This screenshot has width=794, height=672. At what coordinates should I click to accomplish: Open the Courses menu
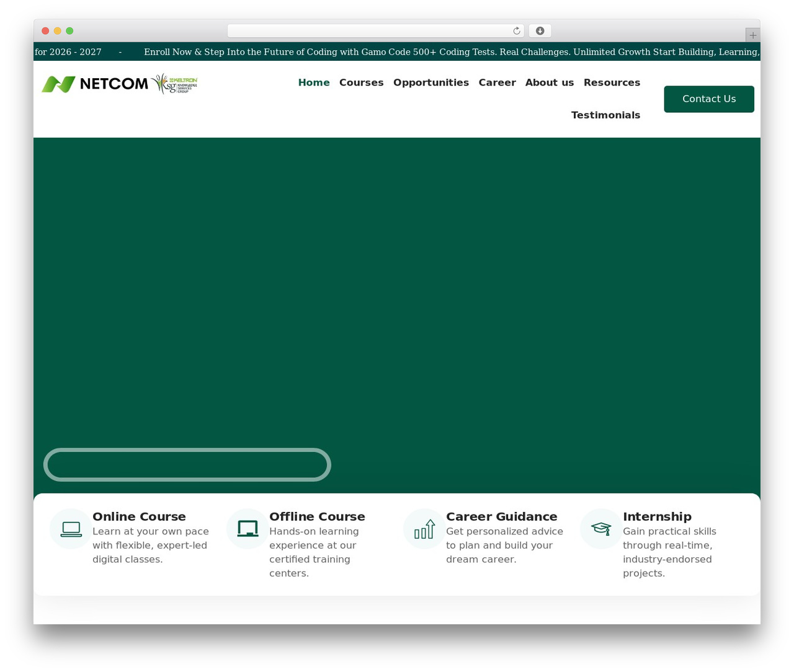362,82
